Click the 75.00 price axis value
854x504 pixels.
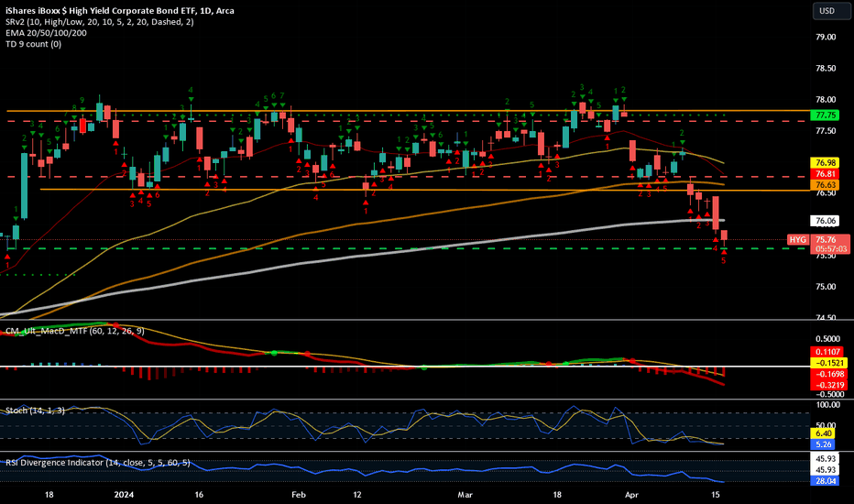826,287
